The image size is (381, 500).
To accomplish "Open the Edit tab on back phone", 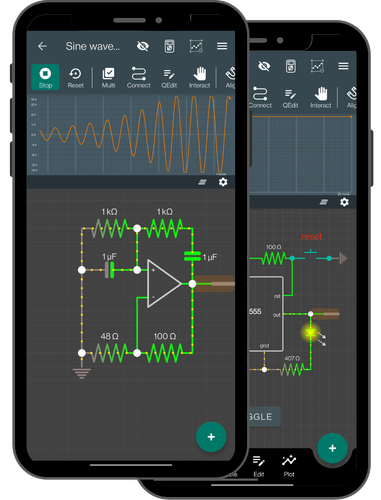I will coord(259,466).
